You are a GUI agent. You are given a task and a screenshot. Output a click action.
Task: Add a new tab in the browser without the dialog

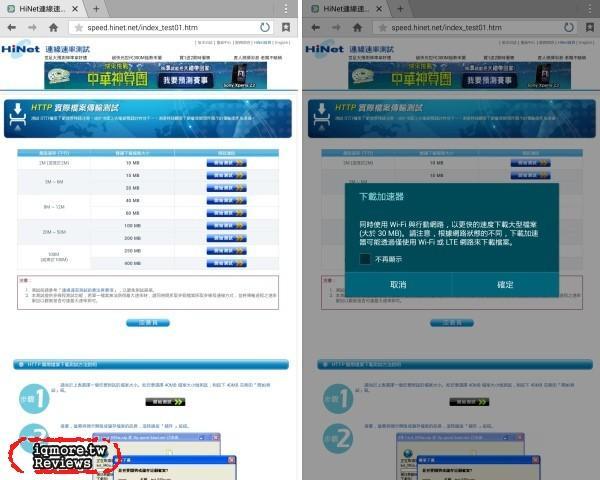(96, 9)
